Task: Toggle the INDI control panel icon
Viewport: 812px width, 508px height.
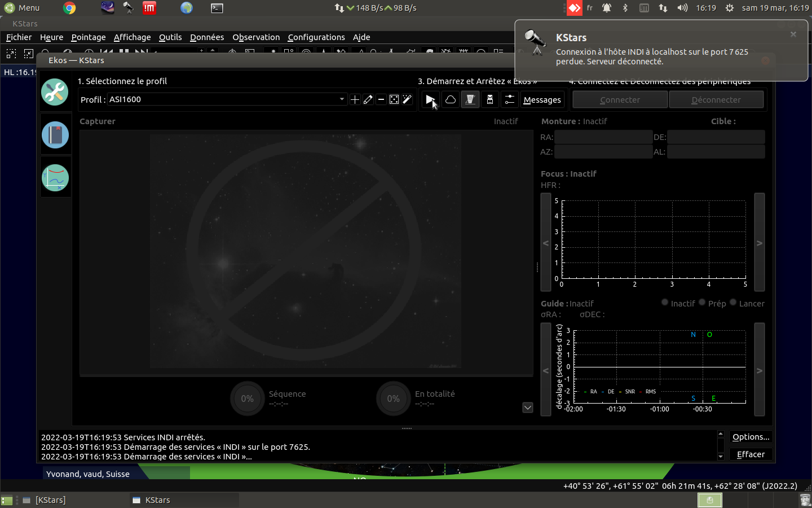Action: 470,100
